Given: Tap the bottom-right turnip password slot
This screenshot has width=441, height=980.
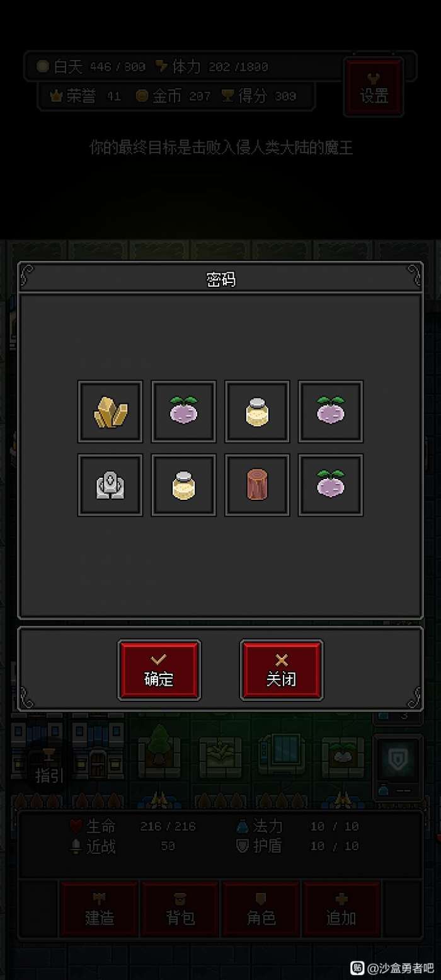Looking at the screenshot, I should coord(331,485).
